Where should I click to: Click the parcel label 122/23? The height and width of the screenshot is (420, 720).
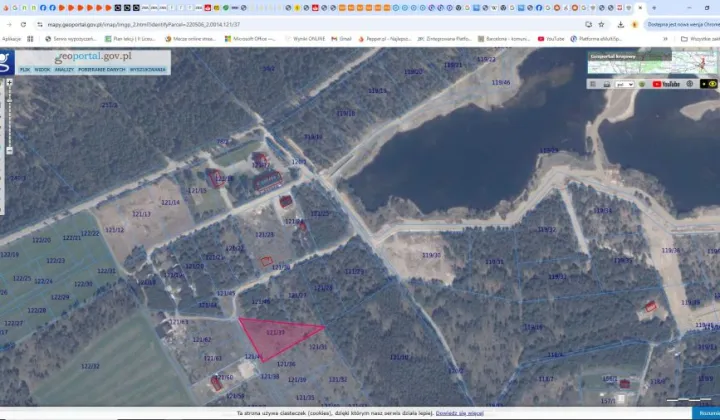pos(56,261)
